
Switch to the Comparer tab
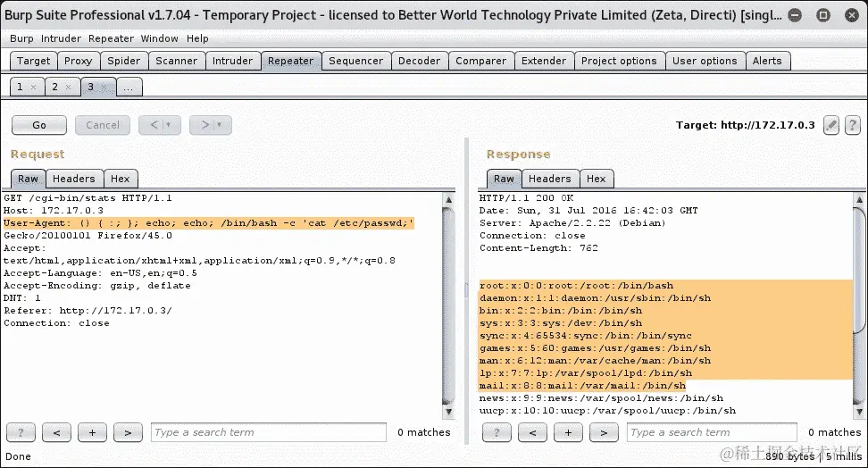pos(481,61)
